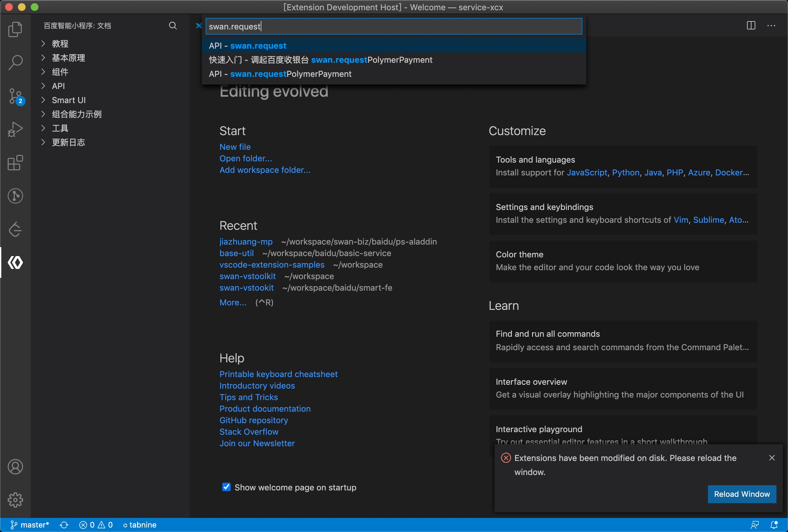Click the More... recent link
Viewport: 788px width, 532px height.
coord(233,302)
